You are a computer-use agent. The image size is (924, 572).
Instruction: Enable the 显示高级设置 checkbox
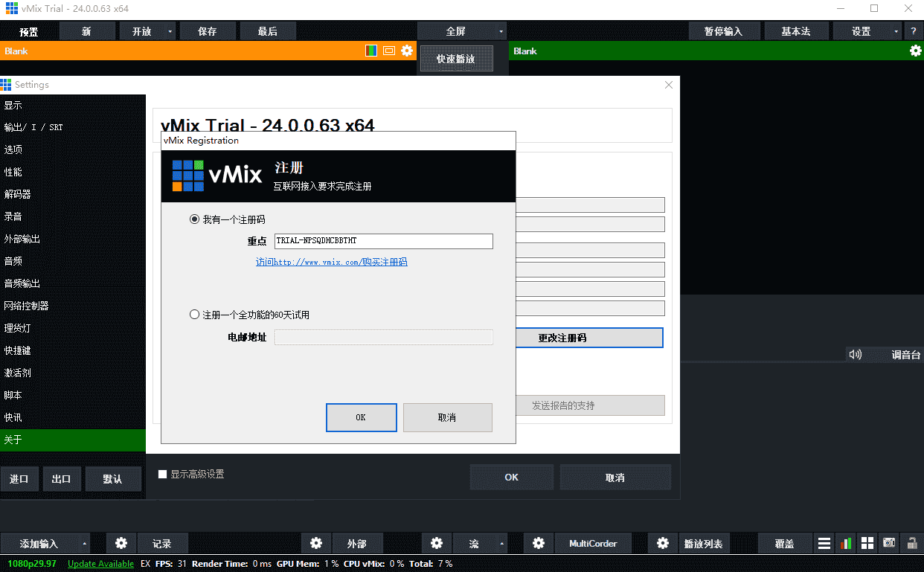click(x=163, y=474)
